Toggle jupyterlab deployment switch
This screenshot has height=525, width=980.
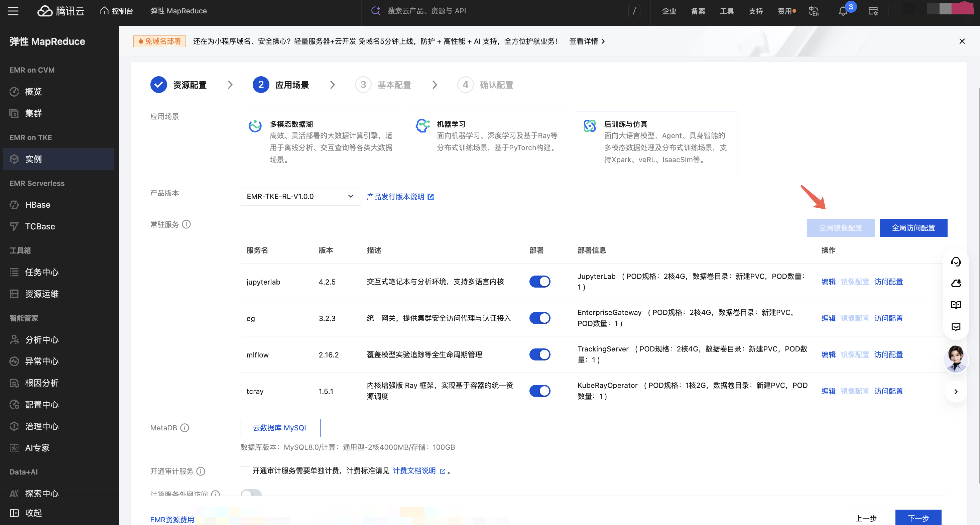(539, 281)
